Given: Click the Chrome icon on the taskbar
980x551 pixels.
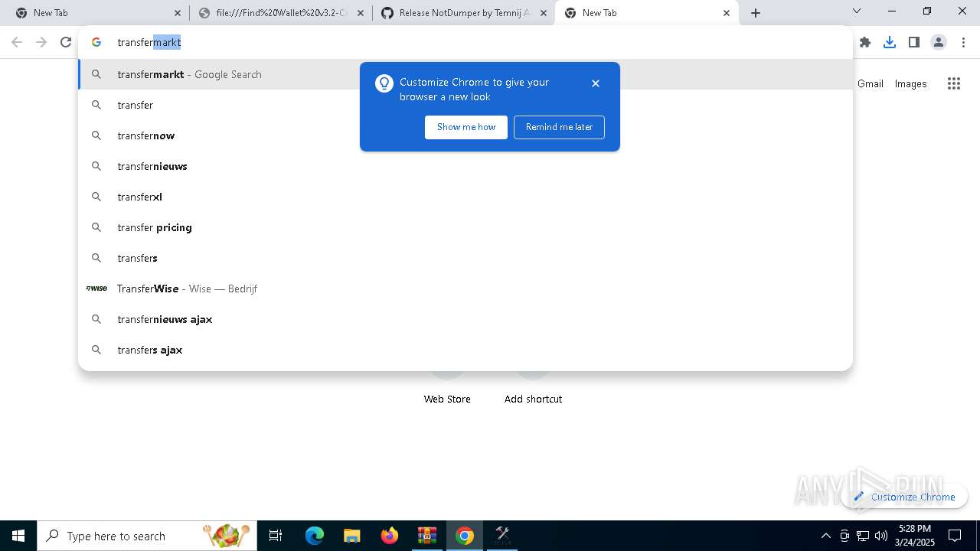Looking at the screenshot, I should [465, 536].
